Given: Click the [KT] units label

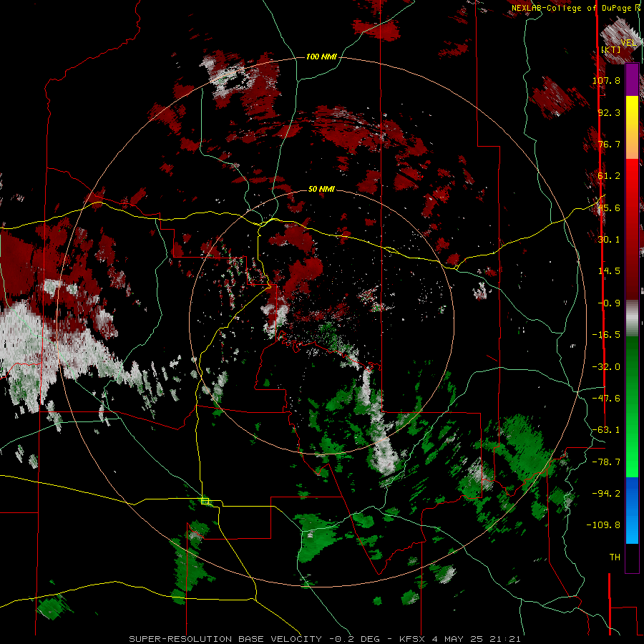Looking at the screenshot, I should (x=610, y=49).
